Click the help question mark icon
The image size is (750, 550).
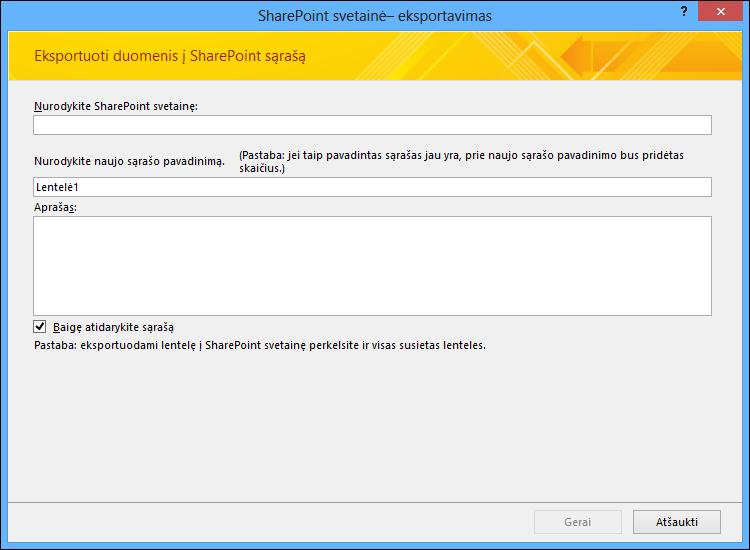tap(684, 11)
